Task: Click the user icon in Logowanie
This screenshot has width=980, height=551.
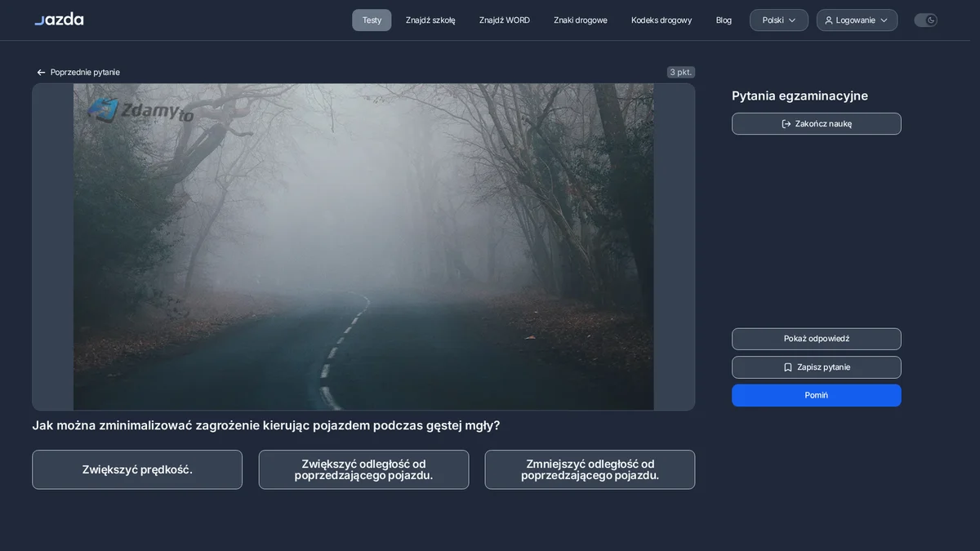Action: pyautogui.click(x=829, y=20)
